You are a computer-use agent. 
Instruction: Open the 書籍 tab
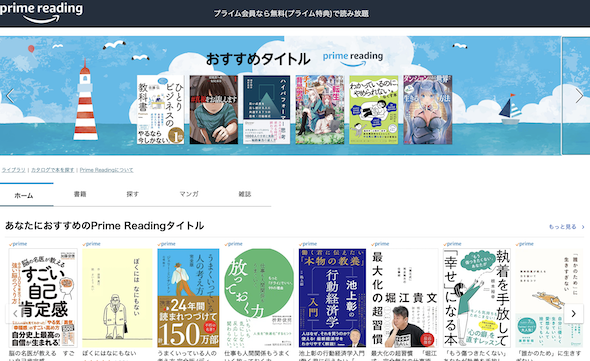coord(80,194)
